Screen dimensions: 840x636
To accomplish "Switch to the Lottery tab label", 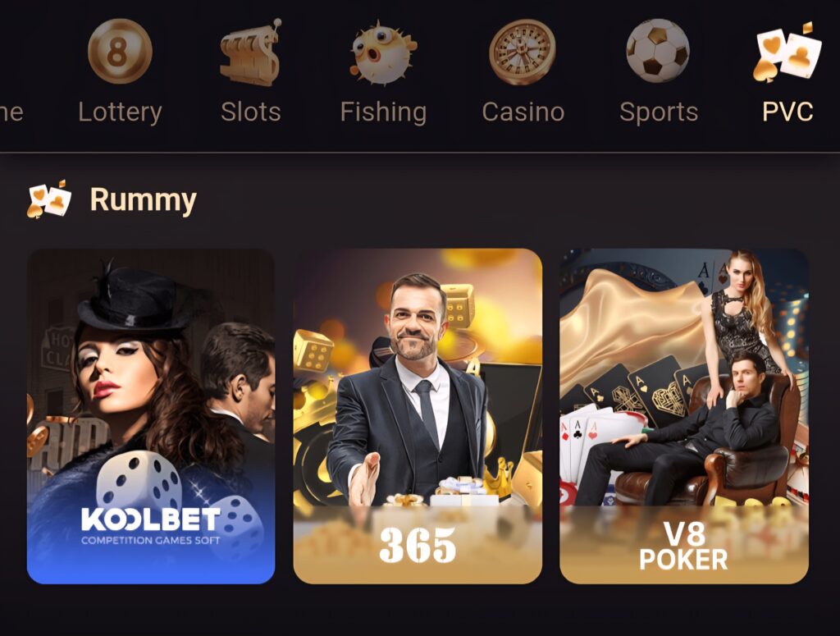I will 120,112.
